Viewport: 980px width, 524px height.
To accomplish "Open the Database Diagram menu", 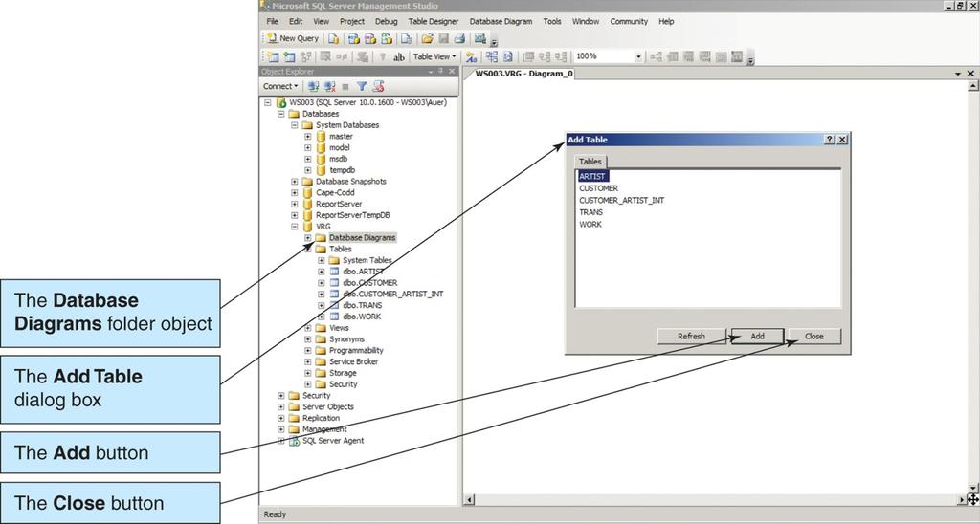I will coord(501,21).
